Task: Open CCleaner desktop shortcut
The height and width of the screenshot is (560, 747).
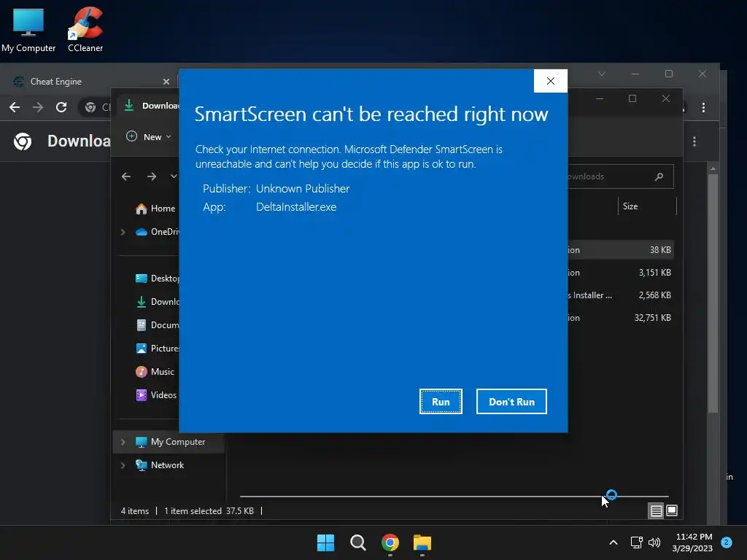Action: pos(85,29)
